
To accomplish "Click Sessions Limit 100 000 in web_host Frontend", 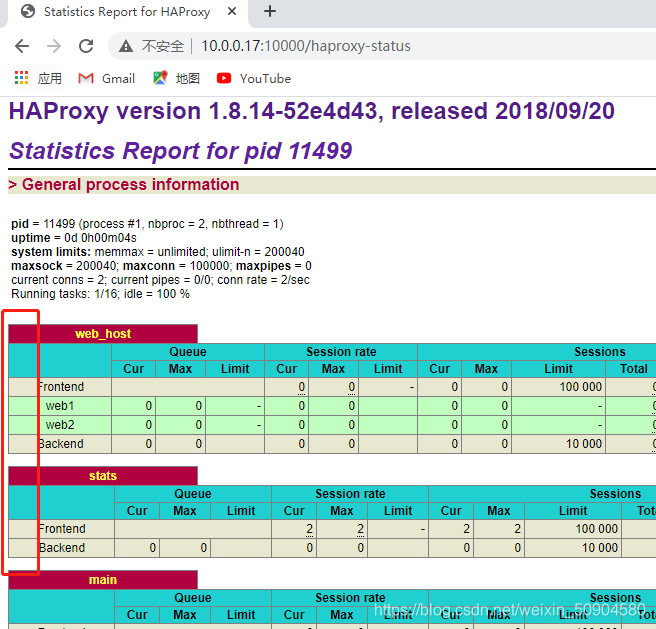I will (581, 387).
